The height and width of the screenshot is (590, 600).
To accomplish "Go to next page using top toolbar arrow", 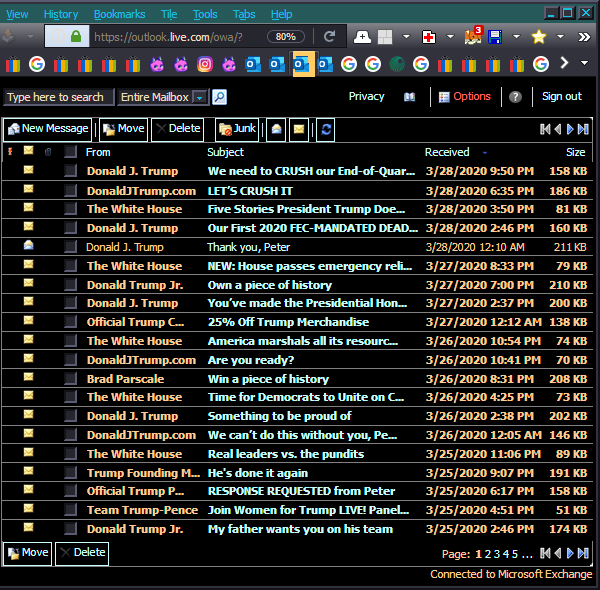I will pyautogui.click(x=570, y=129).
